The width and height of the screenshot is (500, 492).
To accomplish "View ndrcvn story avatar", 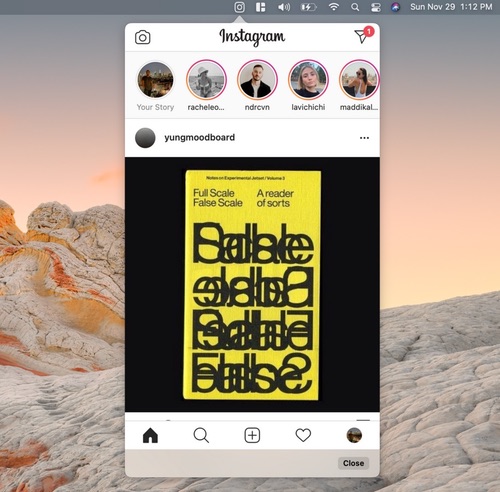I will pos(257,80).
